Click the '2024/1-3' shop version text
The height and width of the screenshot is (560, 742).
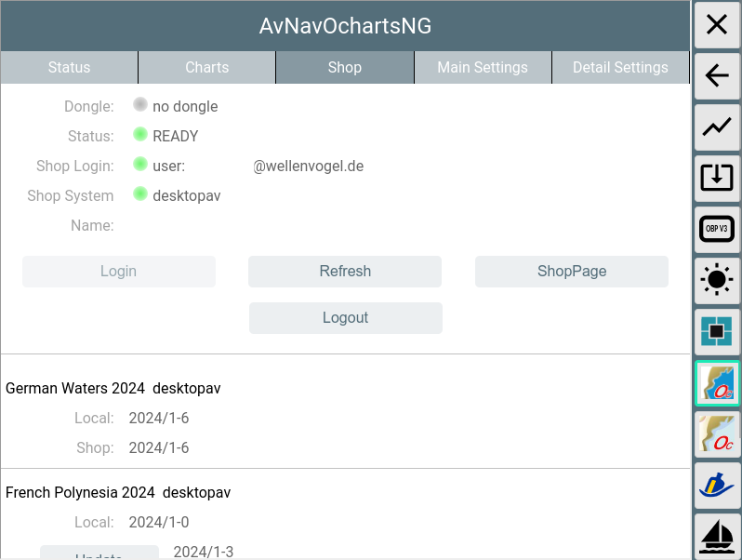tap(203, 552)
